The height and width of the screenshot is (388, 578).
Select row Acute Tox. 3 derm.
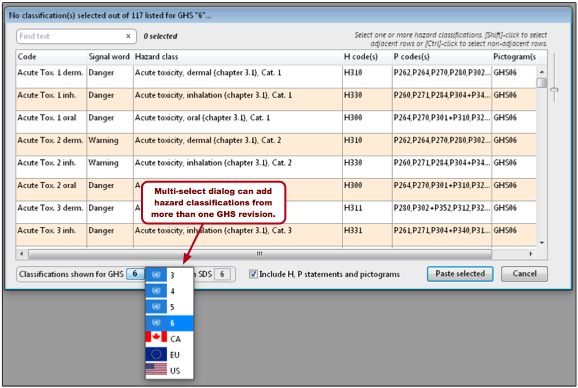[x=276, y=212]
